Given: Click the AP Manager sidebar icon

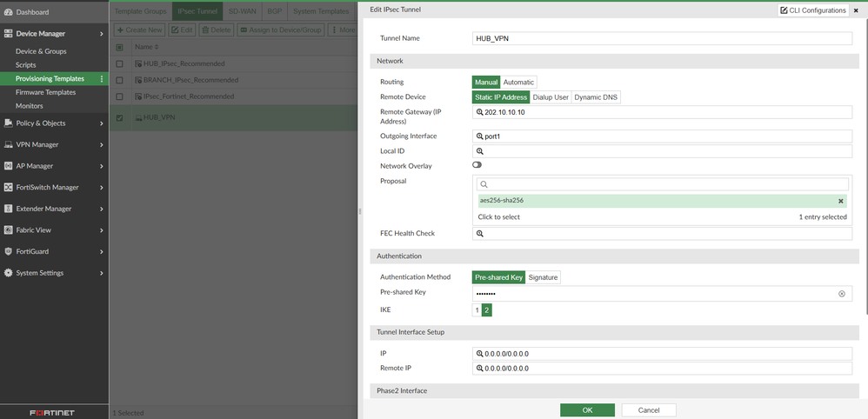Looking at the screenshot, I should pyautogui.click(x=9, y=166).
